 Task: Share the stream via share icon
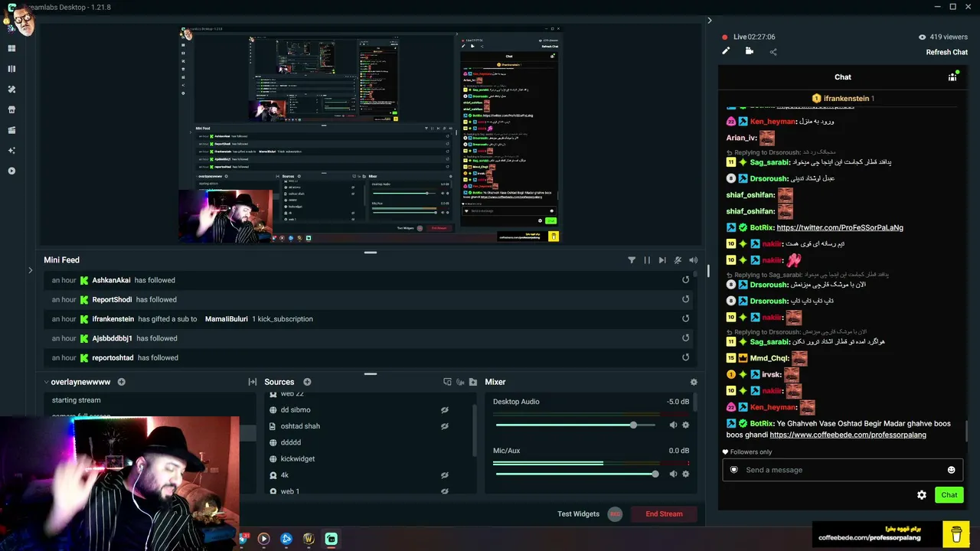[773, 52]
